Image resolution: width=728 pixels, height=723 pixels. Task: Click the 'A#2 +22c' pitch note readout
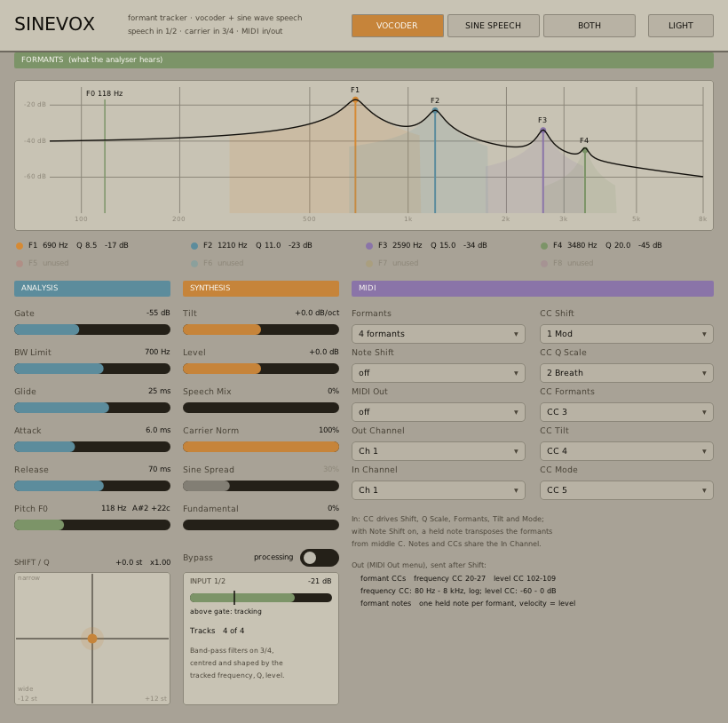click(x=151, y=508)
